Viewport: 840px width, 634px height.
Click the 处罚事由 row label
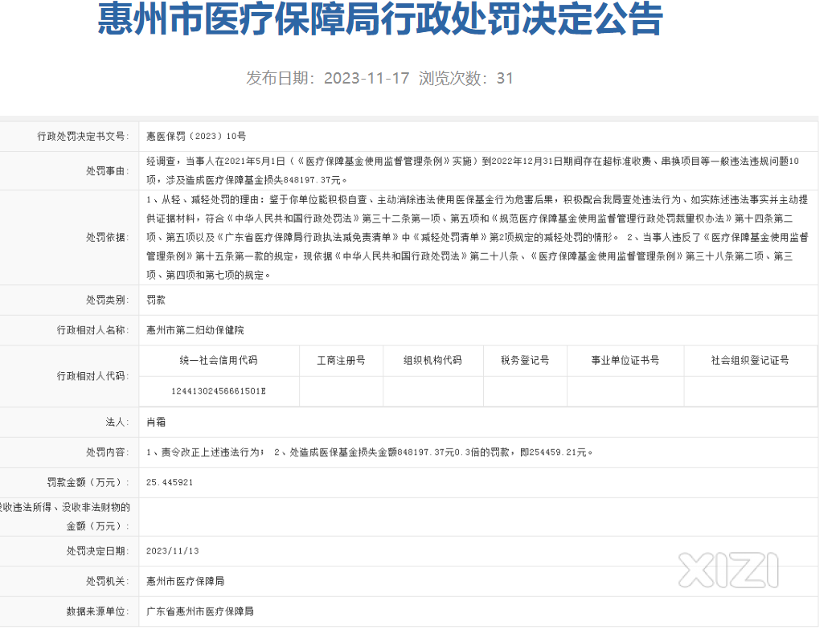coord(107,171)
